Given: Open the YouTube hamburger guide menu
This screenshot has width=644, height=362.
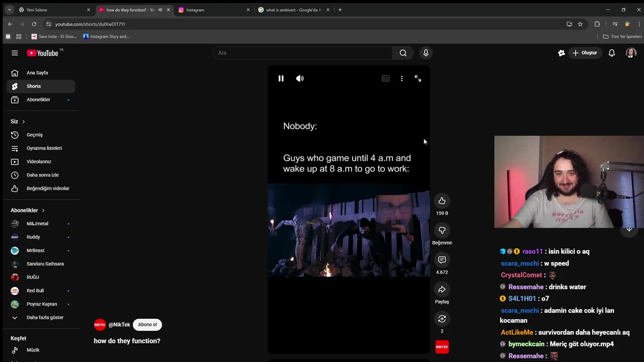Looking at the screenshot, I should coord(15,53).
